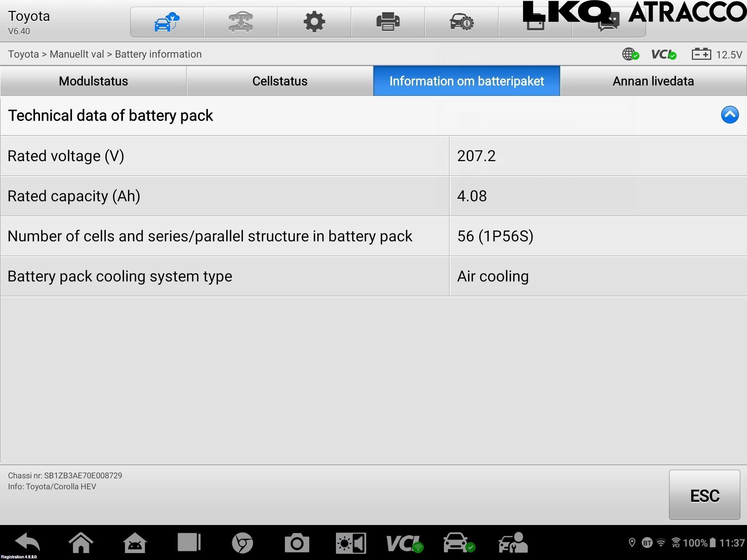This screenshot has height=560, width=747.
Task: Click the cloud vehicle diagnostics icon
Action: click(x=167, y=22)
